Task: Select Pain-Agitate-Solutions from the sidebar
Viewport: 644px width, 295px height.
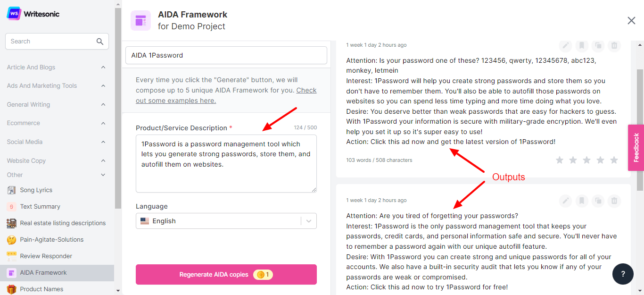Action: (x=51, y=240)
